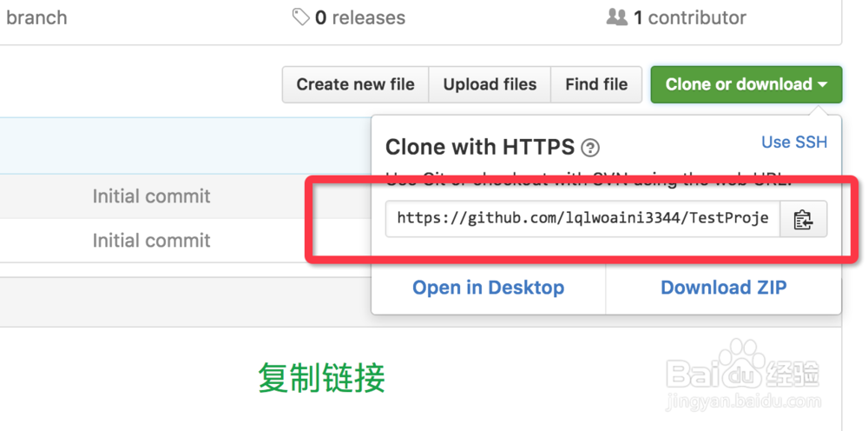
Task: Click Create new file button
Action: click(x=355, y=85)
